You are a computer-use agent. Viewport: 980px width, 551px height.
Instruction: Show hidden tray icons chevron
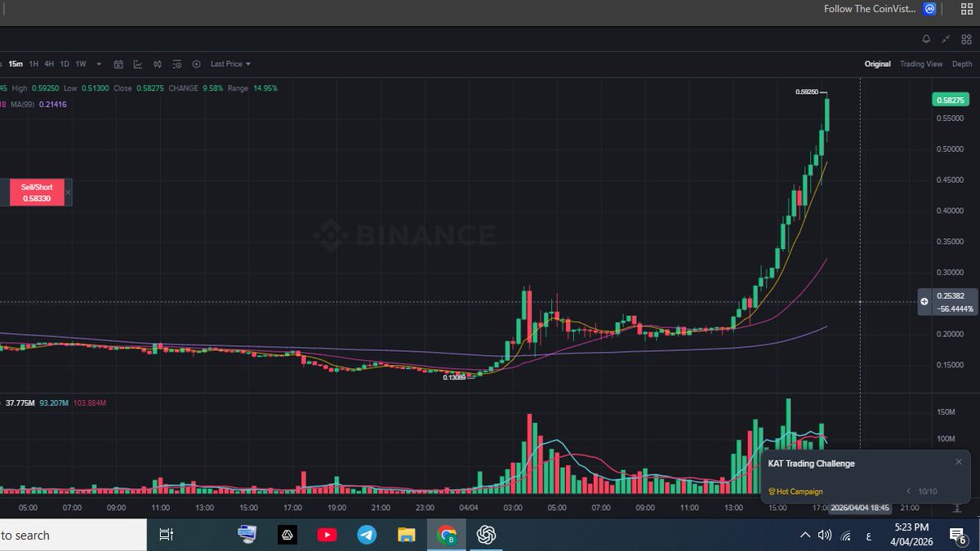click(x=805, y=535)
